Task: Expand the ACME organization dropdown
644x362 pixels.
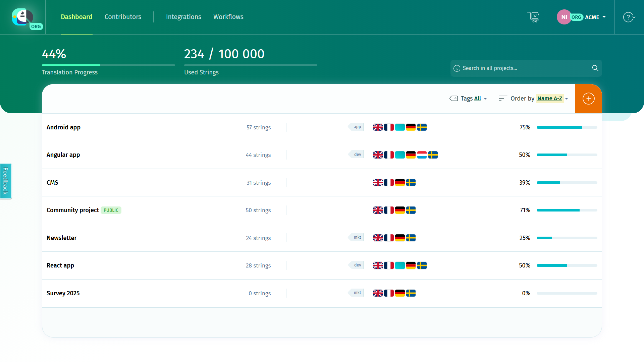Action: tap(595, 17)
